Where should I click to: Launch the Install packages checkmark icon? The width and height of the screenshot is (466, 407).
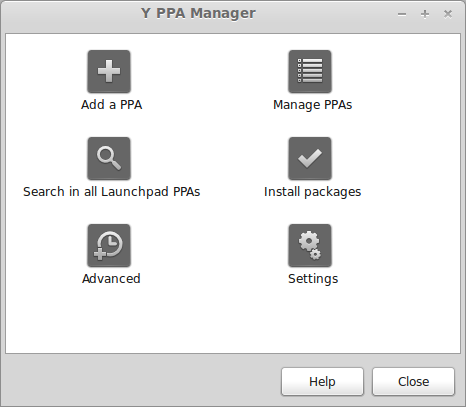tap(310, 158)
